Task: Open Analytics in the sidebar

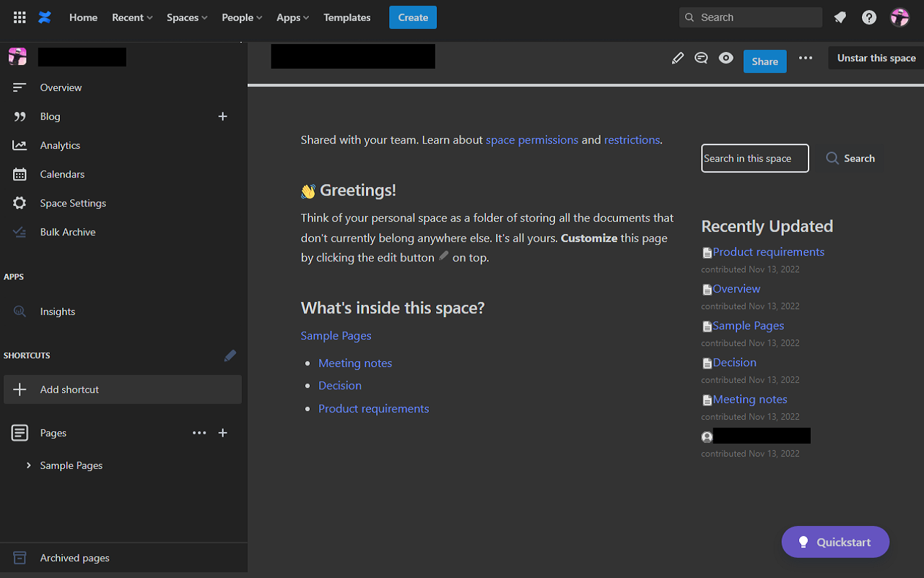Action: 60,145
